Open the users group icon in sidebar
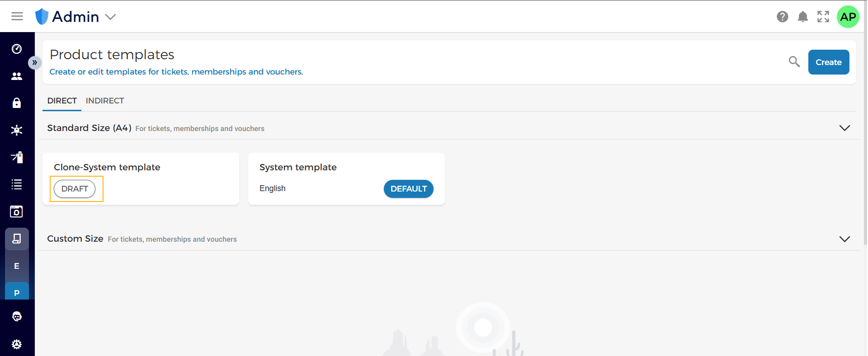 click(x=17, y=76)
